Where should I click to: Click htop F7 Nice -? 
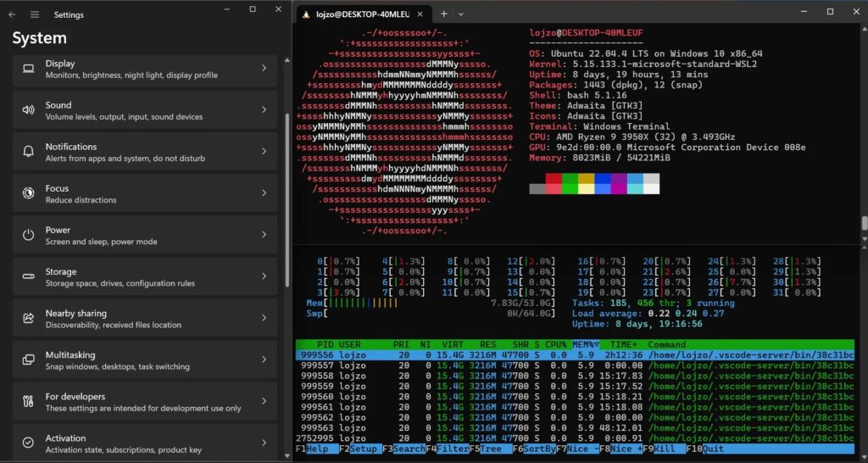pyautogui.click(x=577, y=449)
